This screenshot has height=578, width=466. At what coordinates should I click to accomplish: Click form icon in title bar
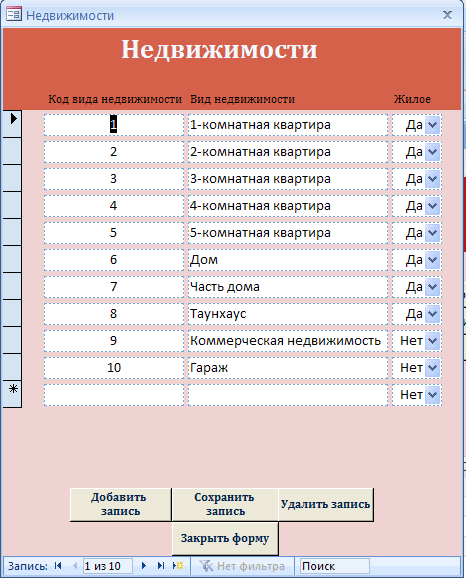pyautogui.click(x=14, y=14)
